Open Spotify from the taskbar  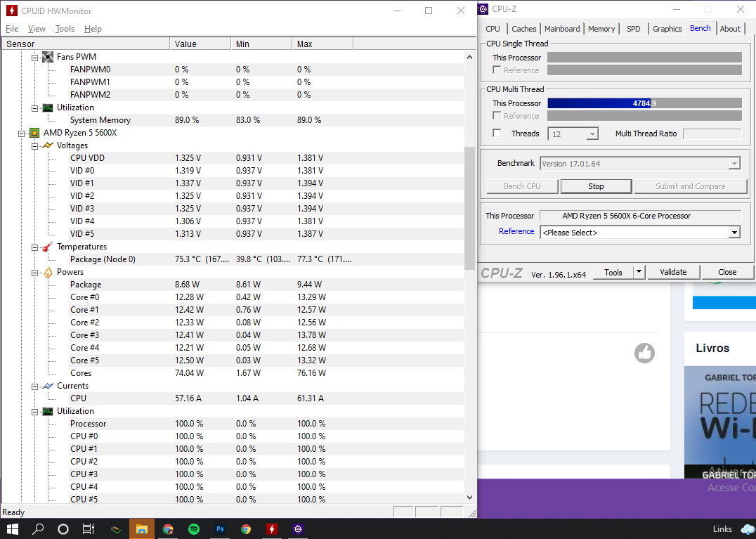(194, 529)
